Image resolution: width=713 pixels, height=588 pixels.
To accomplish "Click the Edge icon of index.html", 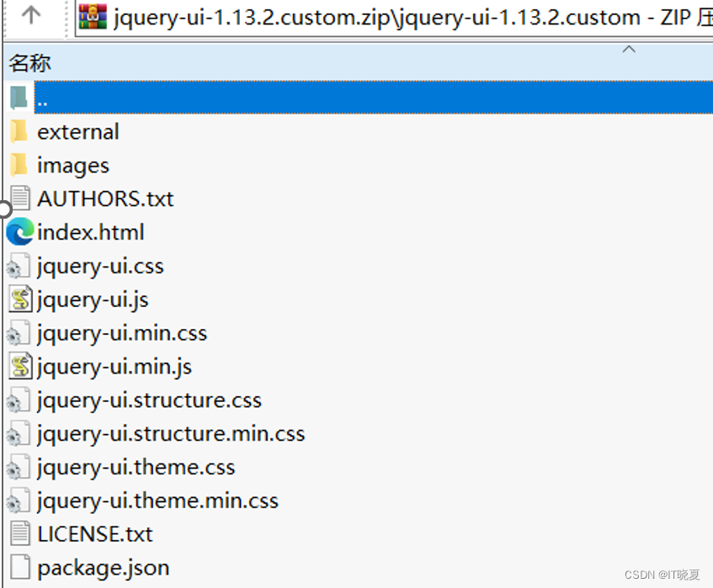I will coord(20,231).
